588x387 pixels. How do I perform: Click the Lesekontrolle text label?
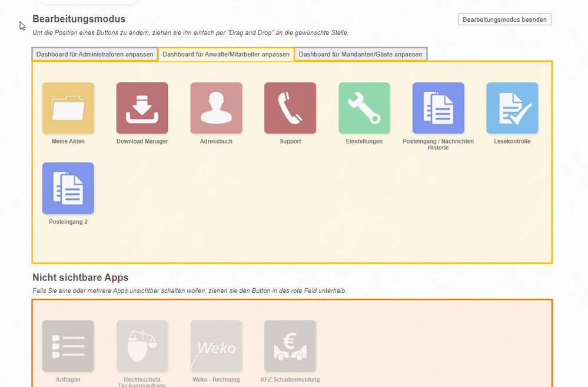coord(512,141)
